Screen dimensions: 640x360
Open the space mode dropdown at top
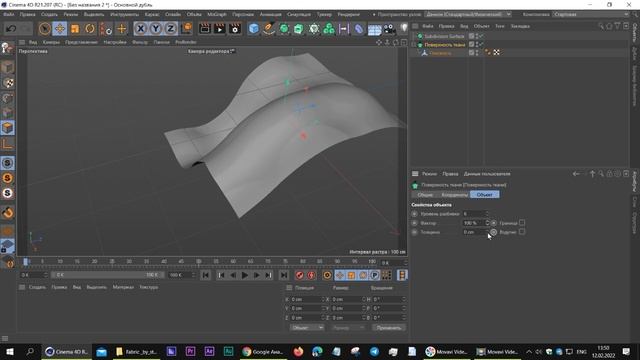click(468, 14)
